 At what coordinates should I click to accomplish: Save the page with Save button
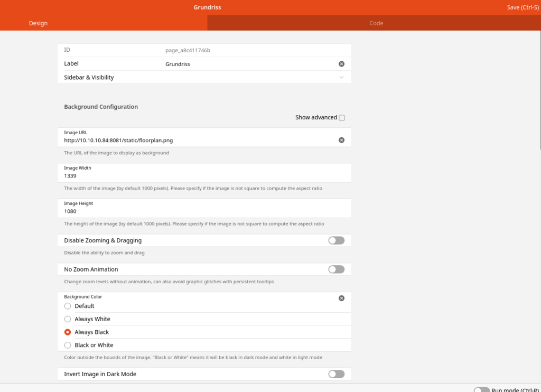coord(520,7)
